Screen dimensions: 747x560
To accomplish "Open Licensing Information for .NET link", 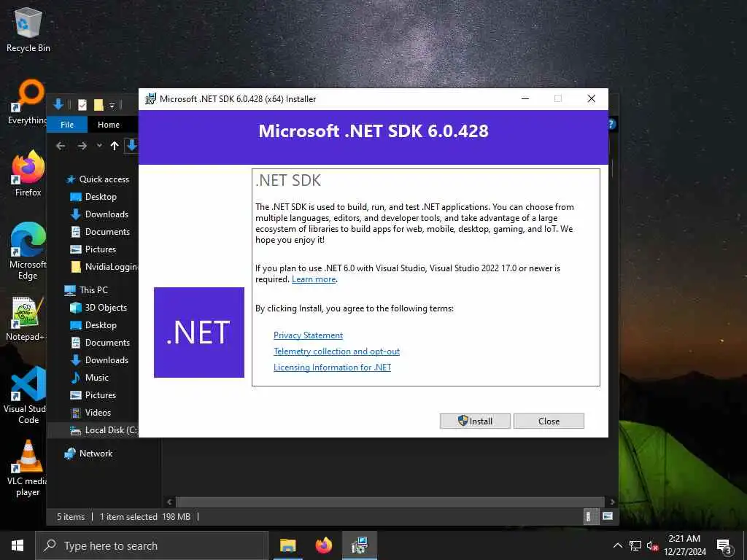I will click(332, 367).
